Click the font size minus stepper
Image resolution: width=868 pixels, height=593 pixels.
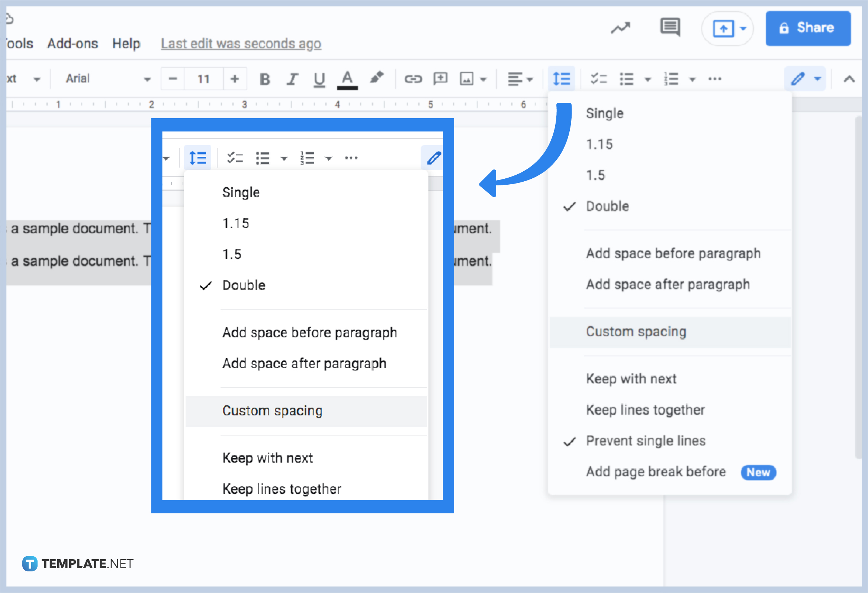tap(171, 79)
